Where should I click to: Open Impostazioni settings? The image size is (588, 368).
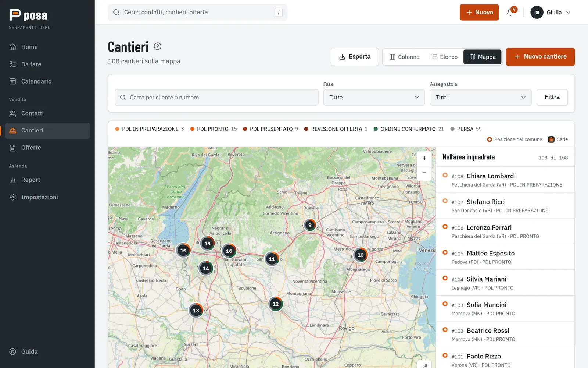pyautogui.click(x=47, y=197)
